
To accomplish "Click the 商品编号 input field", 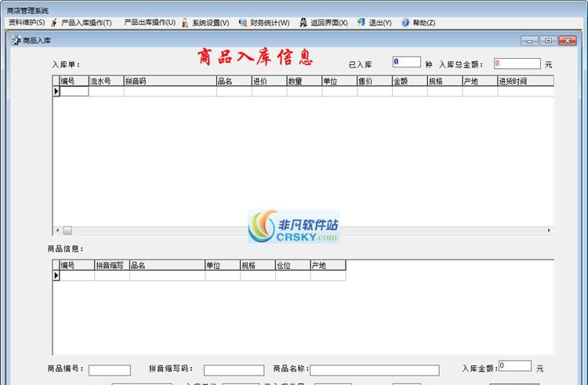I will 110,370.
